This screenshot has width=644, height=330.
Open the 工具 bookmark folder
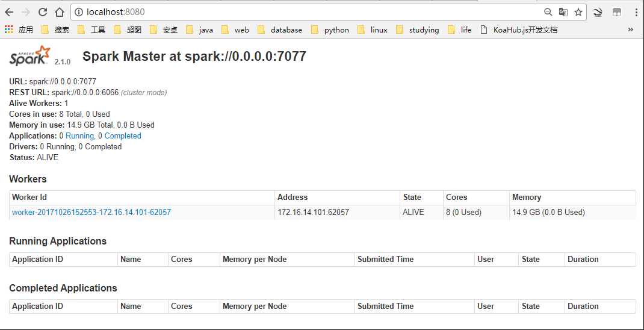coord(91,30)
